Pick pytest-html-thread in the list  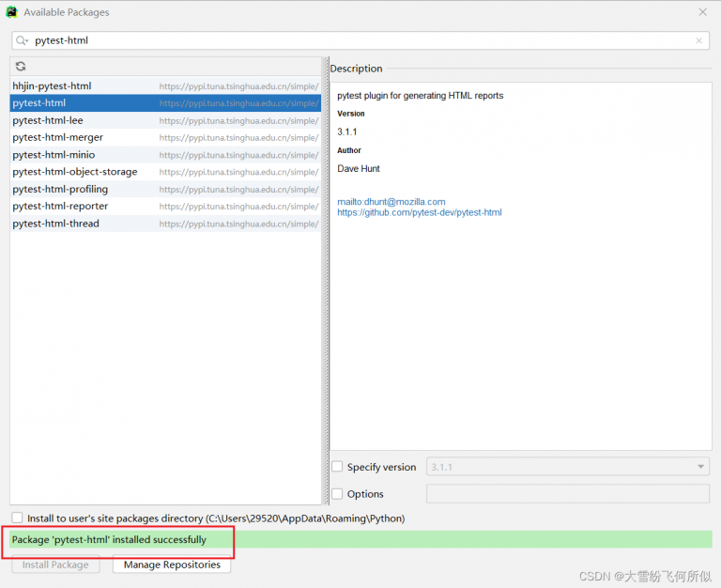coord(55,224)
